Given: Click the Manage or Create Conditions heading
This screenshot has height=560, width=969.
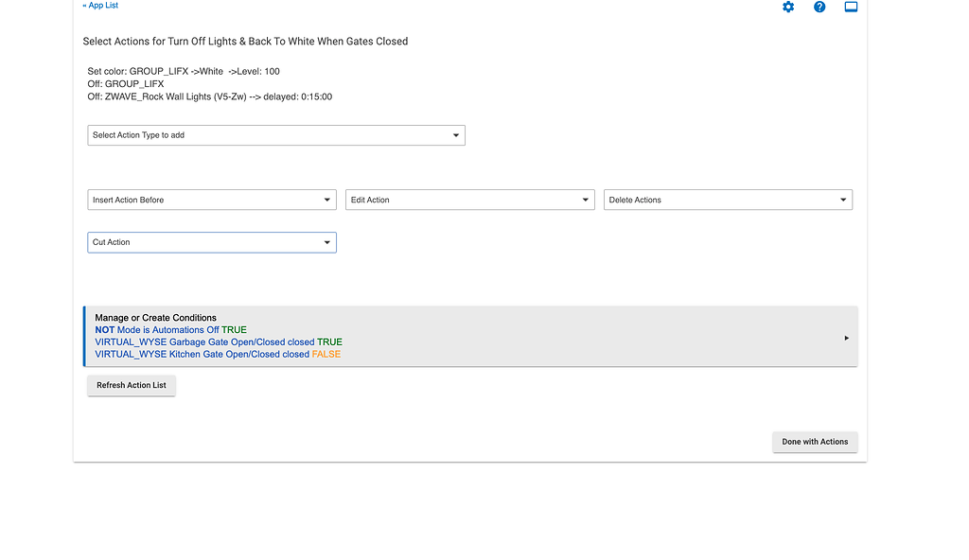Looking at the screenshot, I should [156, 318].
